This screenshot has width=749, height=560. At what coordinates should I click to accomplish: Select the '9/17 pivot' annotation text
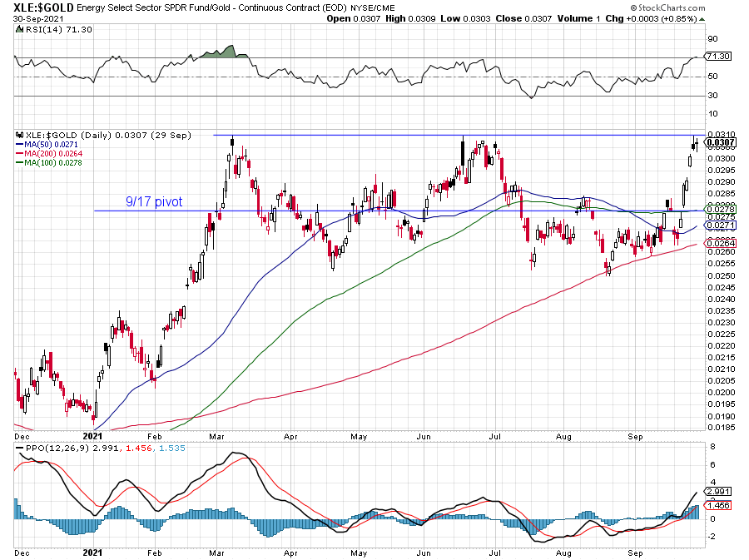[154, 202]
